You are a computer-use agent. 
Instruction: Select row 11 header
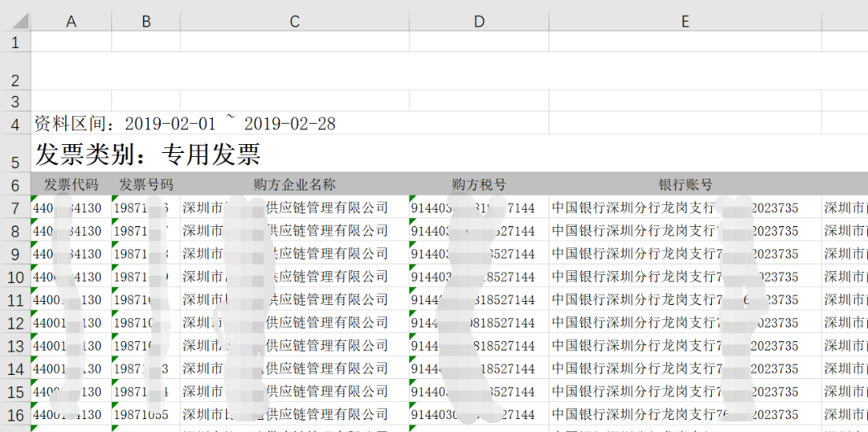point(15,299)
